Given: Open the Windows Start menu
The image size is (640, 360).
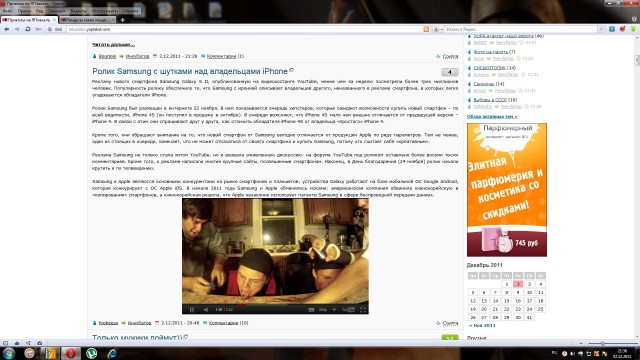Looking at the screenshot, I should [9, 353].
